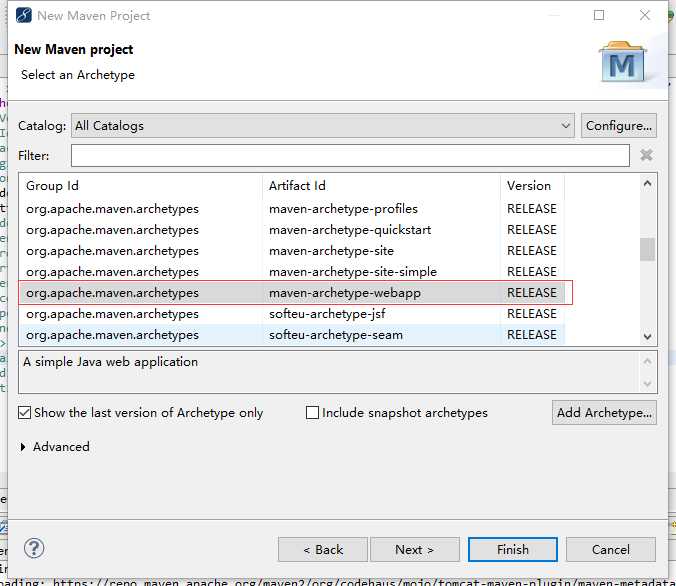The height and width of the screenshot is (586, 676).
Task: Maximize the New Maven Project window
Action: pyautogui.click(x=599, y=15)
